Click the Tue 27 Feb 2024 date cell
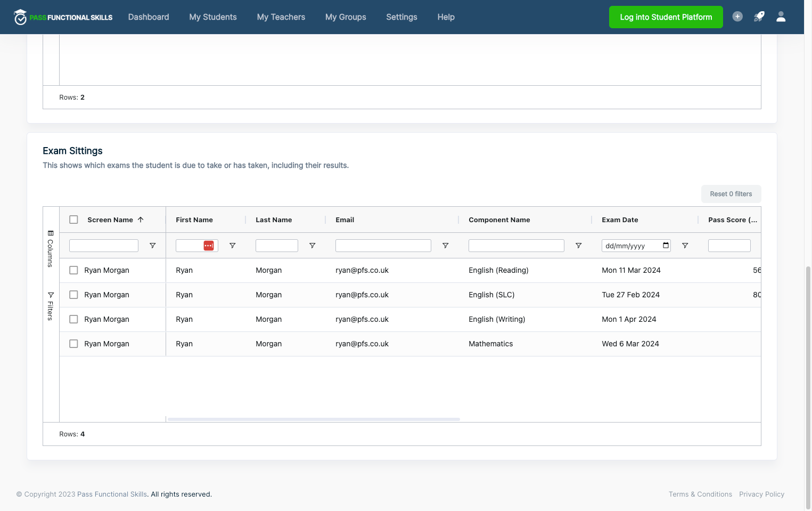Viewport: 812px width, 511px height. (x=630, y=295)
